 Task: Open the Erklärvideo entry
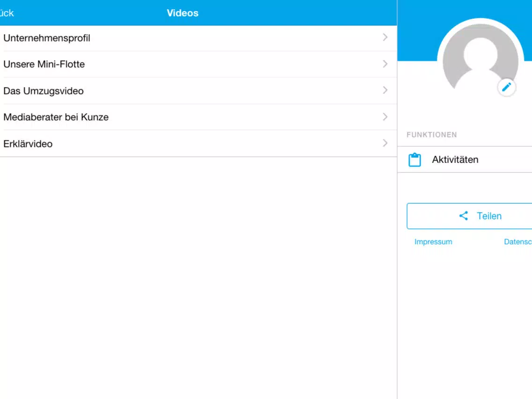198,143
